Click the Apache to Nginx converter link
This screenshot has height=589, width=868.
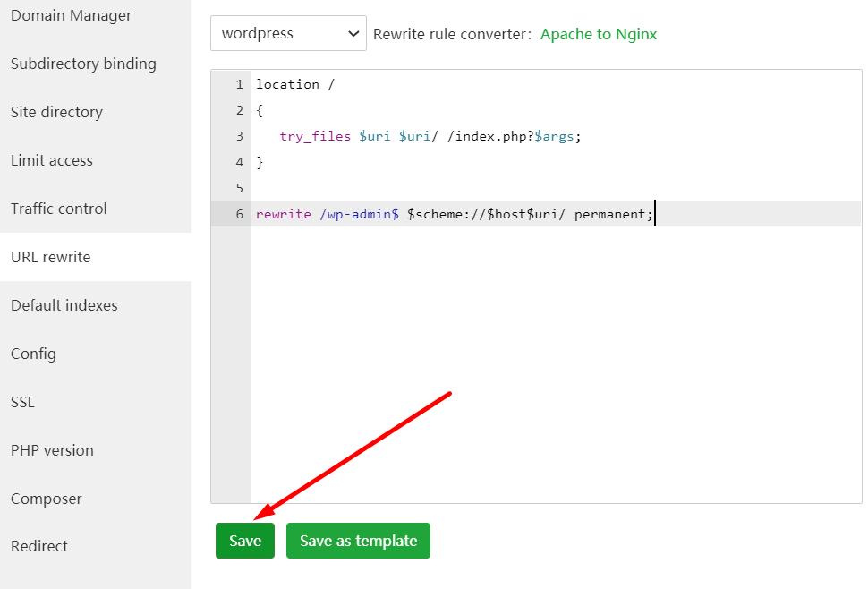[598, 34]
